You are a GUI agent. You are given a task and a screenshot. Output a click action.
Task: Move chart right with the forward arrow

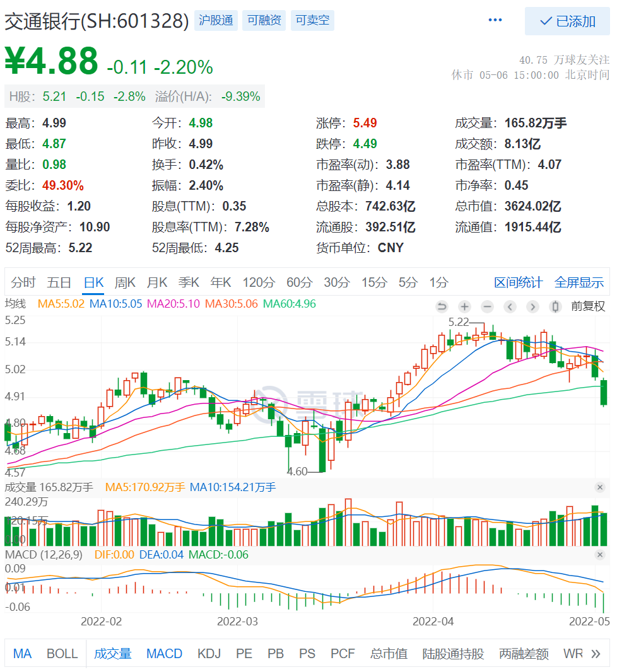pos(532,306)
